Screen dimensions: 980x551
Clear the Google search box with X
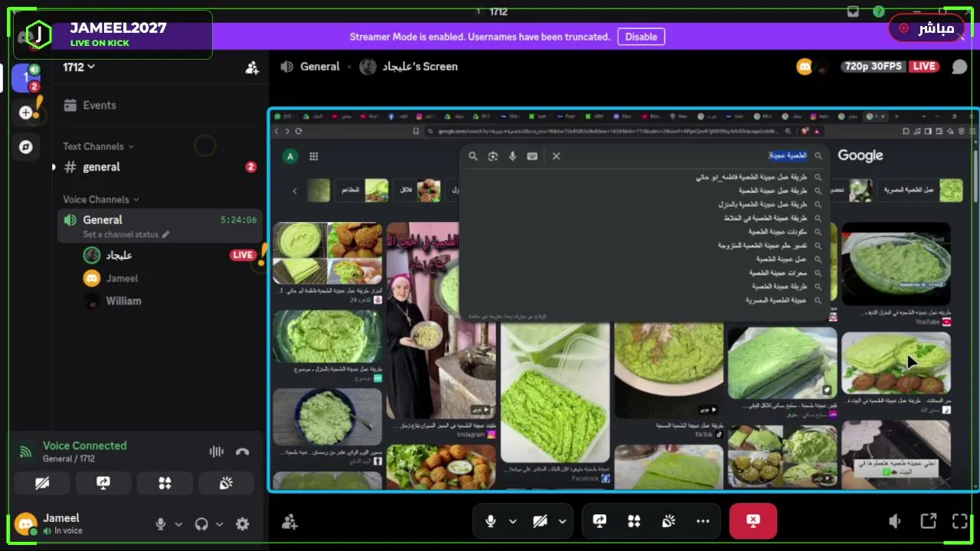[557, 156]
